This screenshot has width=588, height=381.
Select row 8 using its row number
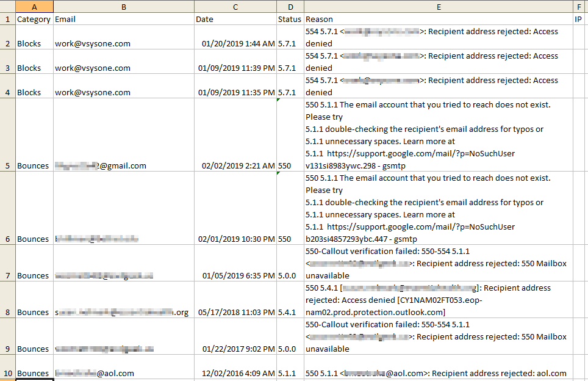7,312
